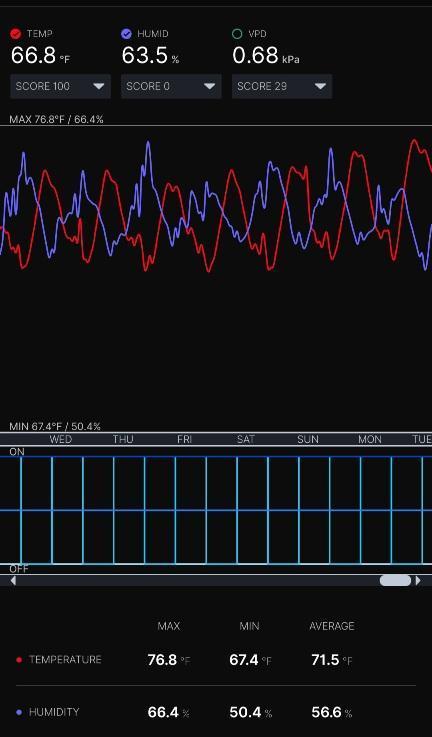The image size is (432, 737).
Task: Toggle the purple HUMID checkbox
Action: 126,34
